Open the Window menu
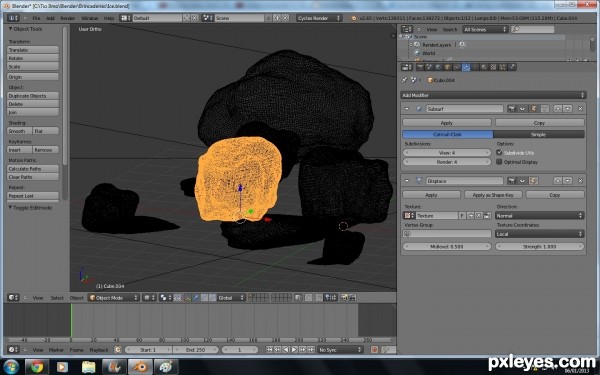This screenshot has width=600, height=375. [90, 18]
